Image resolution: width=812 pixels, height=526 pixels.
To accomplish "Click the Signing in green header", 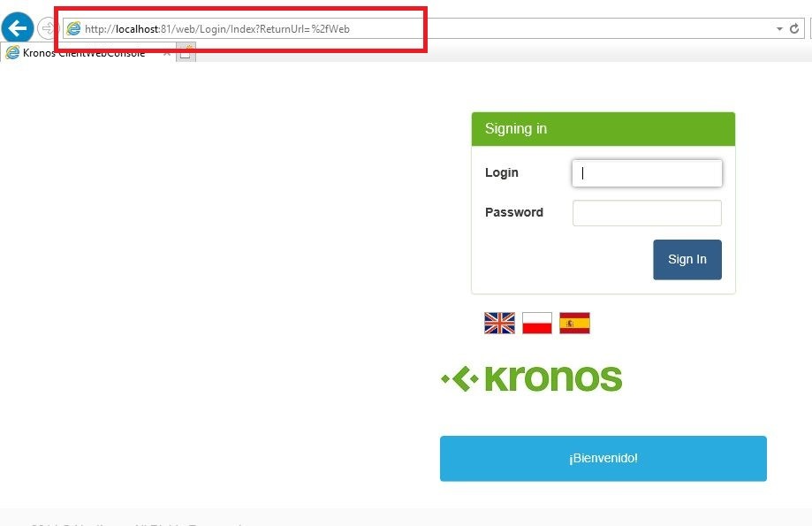I will click(x=603, y=129).
